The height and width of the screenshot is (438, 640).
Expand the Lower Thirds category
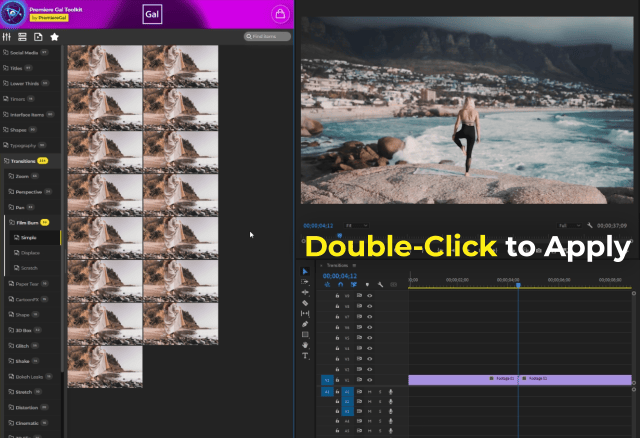30,84
